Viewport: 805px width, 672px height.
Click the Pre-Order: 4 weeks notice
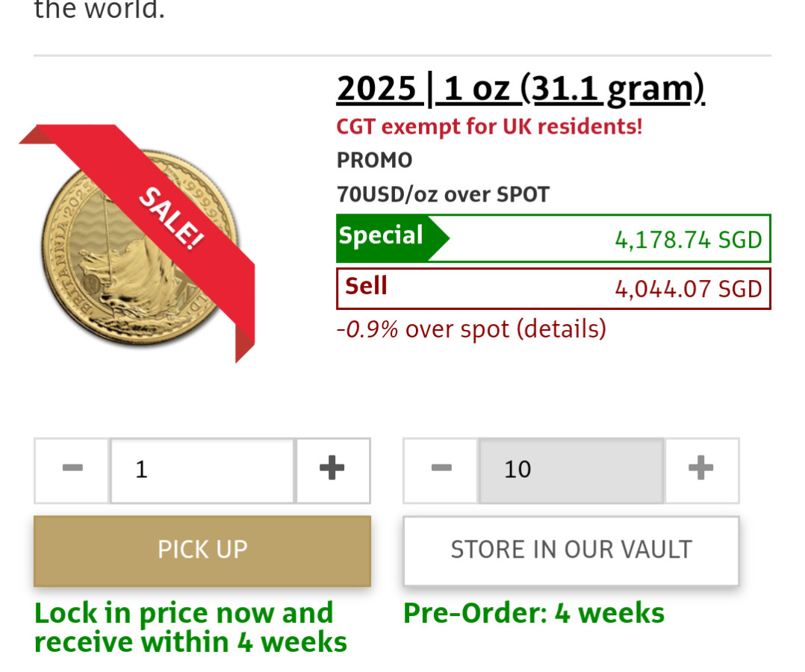[533, 614]
